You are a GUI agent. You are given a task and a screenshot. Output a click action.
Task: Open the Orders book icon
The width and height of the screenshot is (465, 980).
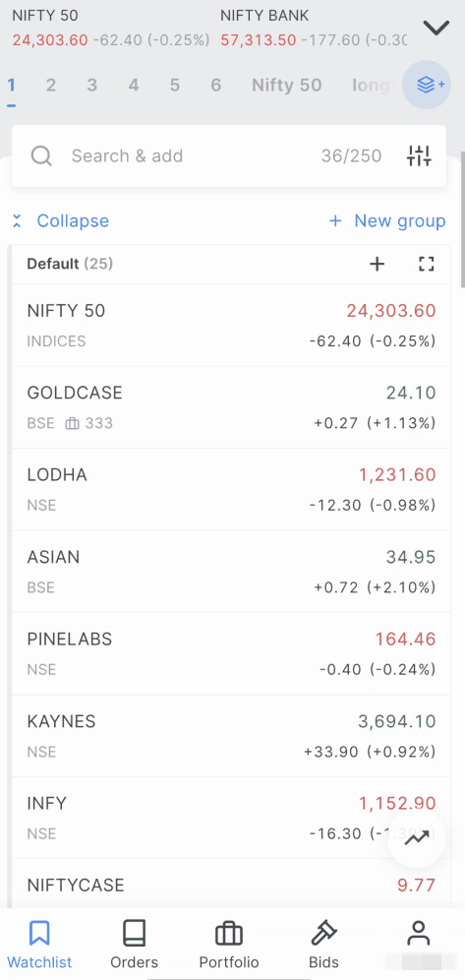135,934
